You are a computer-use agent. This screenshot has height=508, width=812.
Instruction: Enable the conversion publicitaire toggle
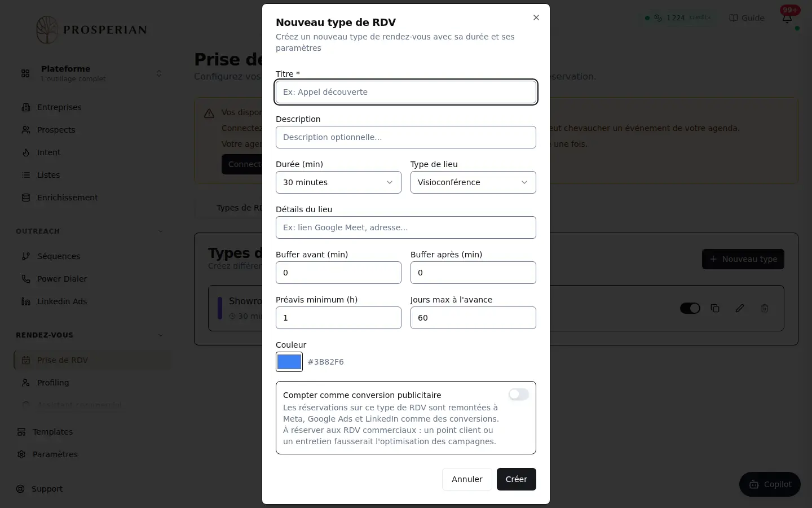point(519,395)
